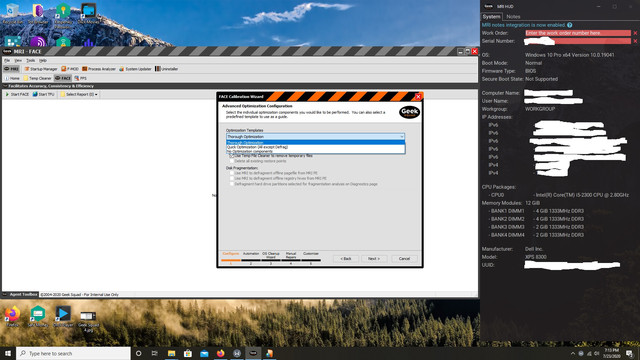Enable defragment hard drive partitions checkbox

(231, 184)
